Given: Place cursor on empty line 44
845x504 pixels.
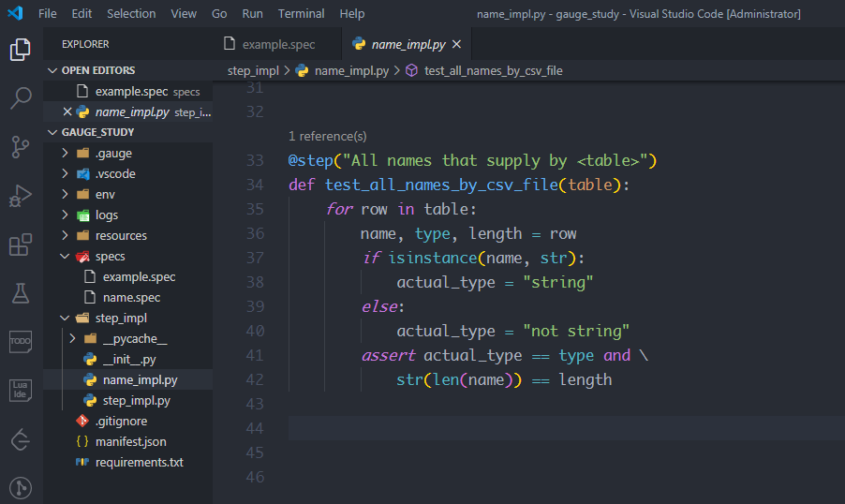Looking at the screenshot, I should tap(566, 428).
